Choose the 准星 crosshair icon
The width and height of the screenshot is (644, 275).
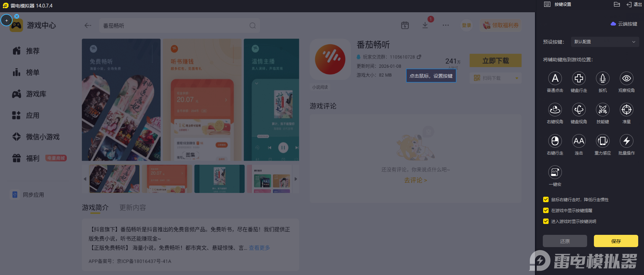626,110
